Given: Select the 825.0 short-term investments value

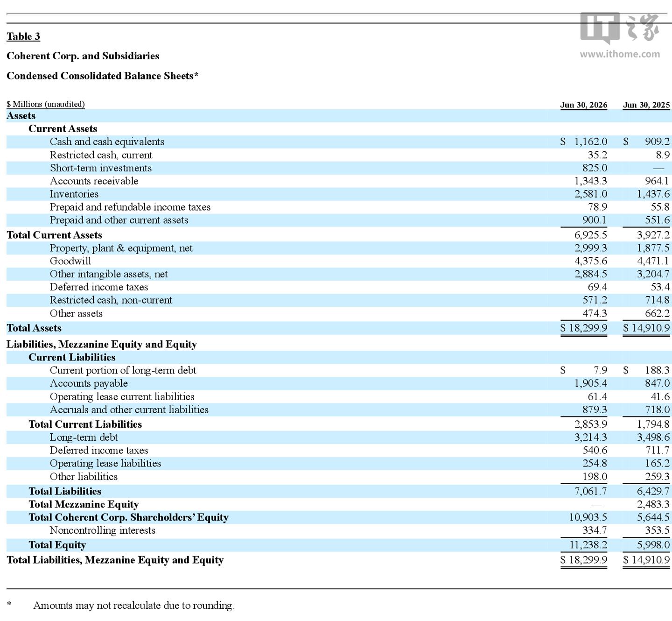Looking at the screenshot, I should coord(595,168).
